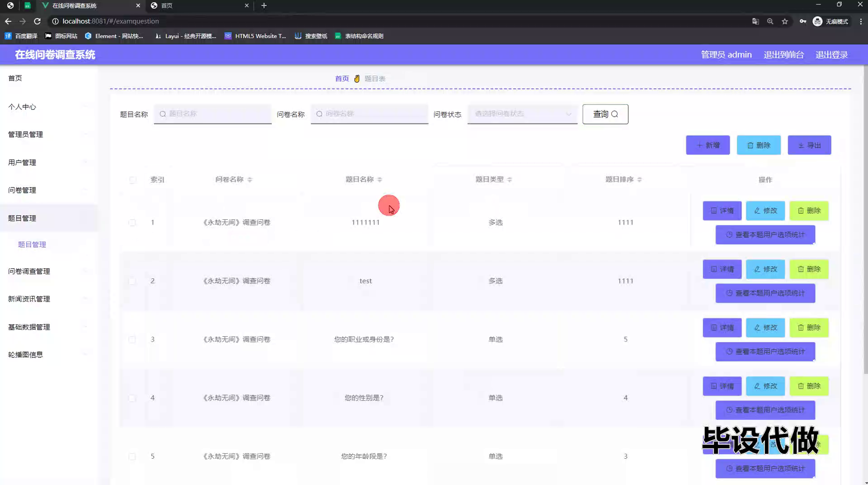Click the 管理员 admin label
The image size is (868, 485).
click(x=726, y=55)
